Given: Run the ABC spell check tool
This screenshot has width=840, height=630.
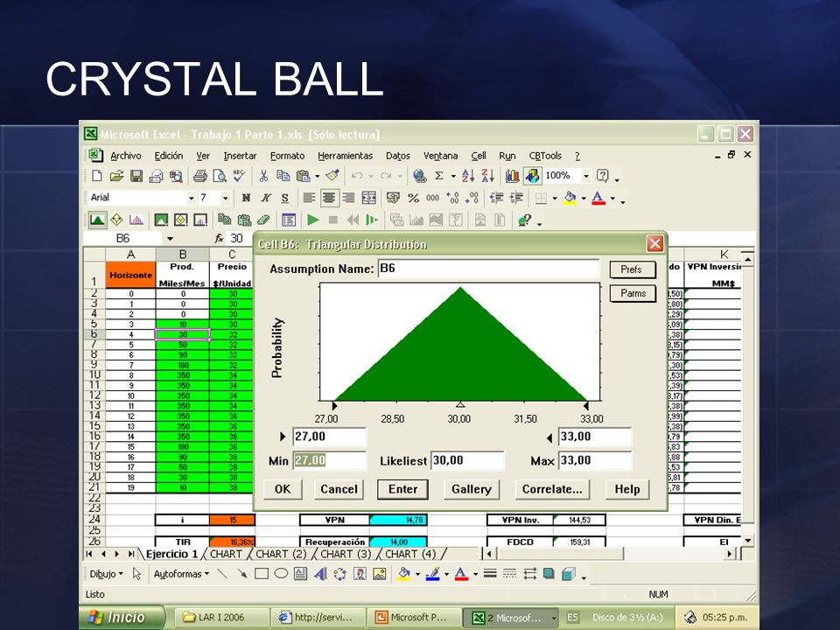Looking at the screenshot, I should pos(239,176).
